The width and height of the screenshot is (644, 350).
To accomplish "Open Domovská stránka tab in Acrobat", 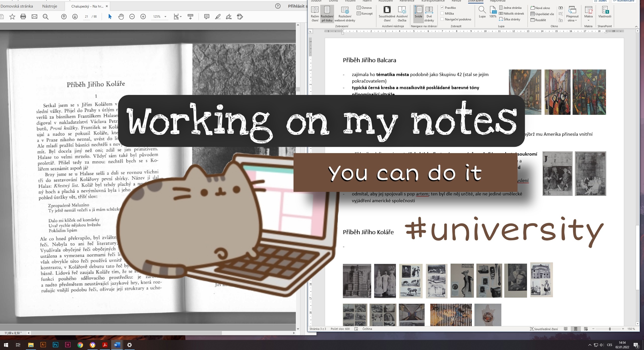I will click(17, 6).
